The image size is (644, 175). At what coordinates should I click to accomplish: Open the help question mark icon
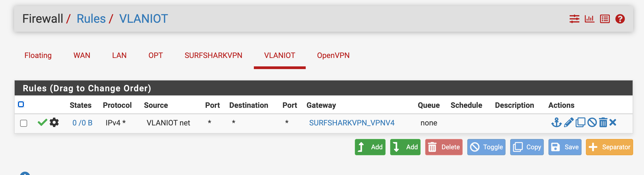(620, 19)
